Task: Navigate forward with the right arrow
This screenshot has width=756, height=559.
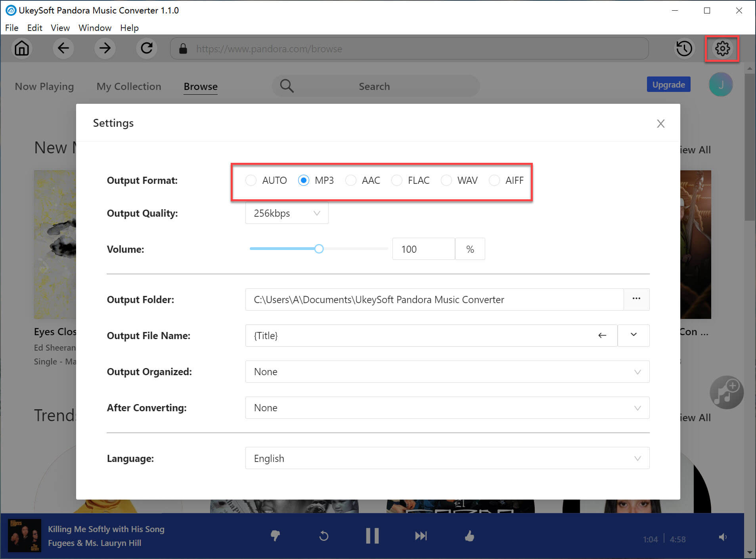Action: coord(105,48)
